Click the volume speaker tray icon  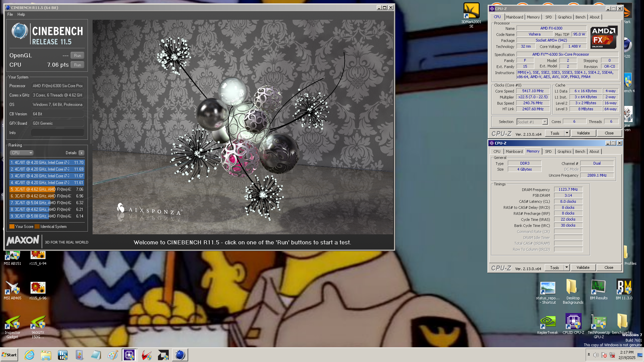[x=596, y=355]
